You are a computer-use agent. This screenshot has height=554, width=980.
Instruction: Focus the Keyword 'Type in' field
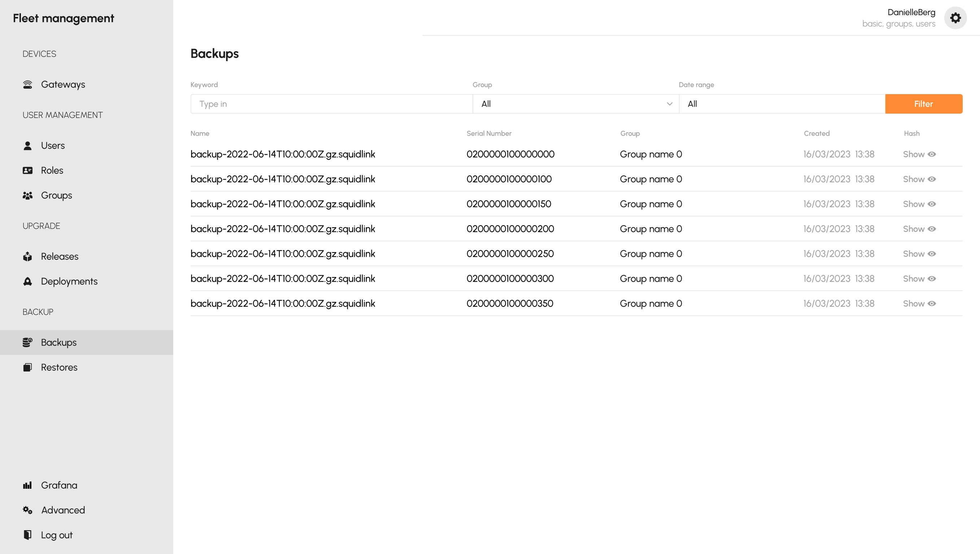pyautogui.click(x=331, y=104)
